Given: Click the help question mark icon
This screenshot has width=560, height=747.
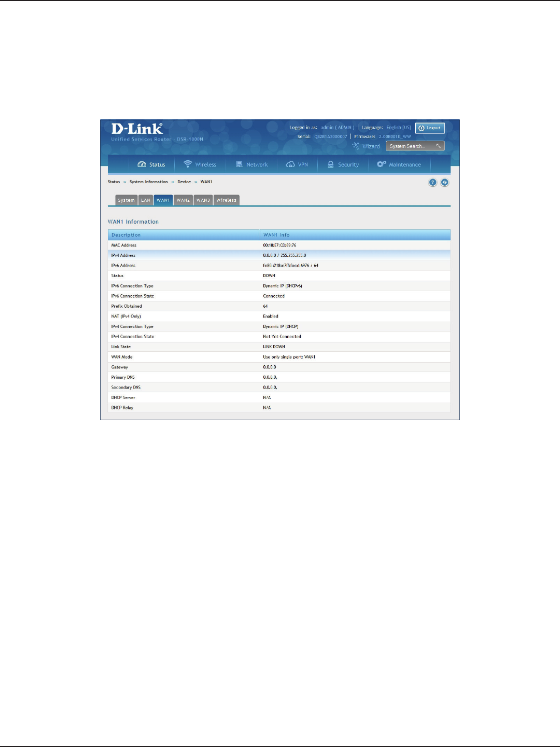Looking at the screenshot, I should (432, 183).
